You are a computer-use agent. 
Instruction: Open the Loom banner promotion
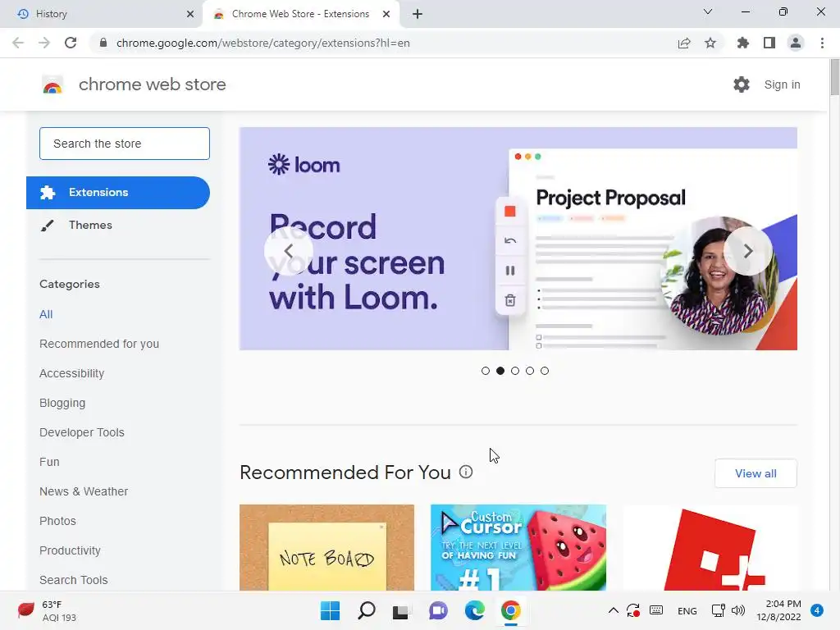[x=518, y=239]
